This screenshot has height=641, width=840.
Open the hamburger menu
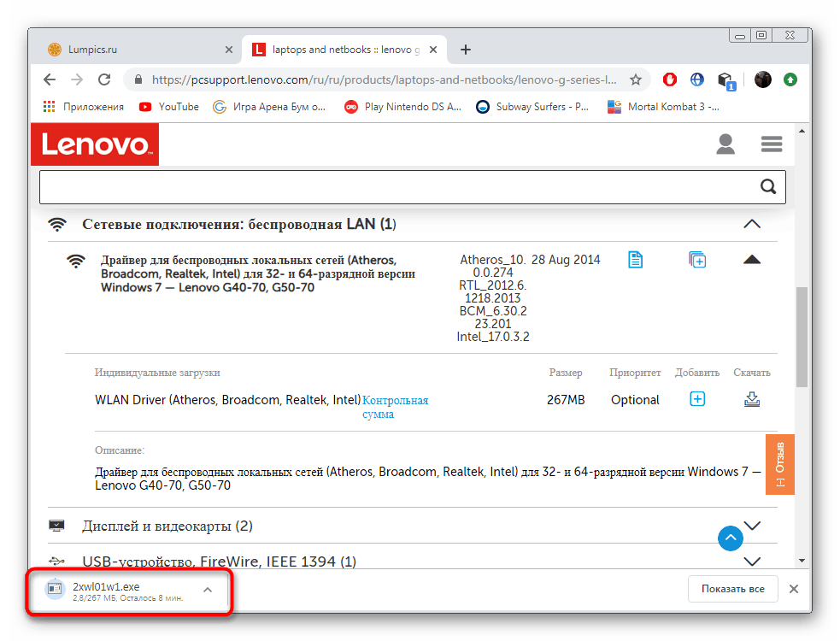772,144
